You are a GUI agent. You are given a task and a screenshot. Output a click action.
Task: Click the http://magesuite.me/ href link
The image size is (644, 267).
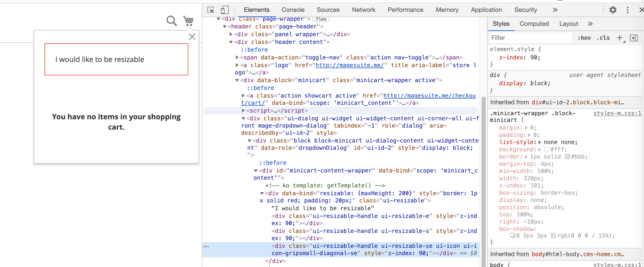(x=350, y=65)
